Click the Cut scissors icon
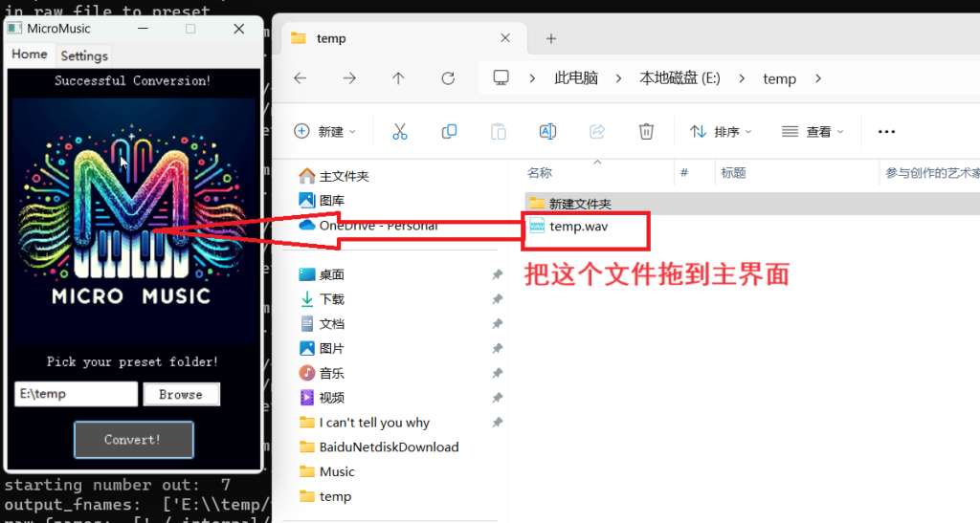Screen dimensions: 980x523 pos(400,132)
